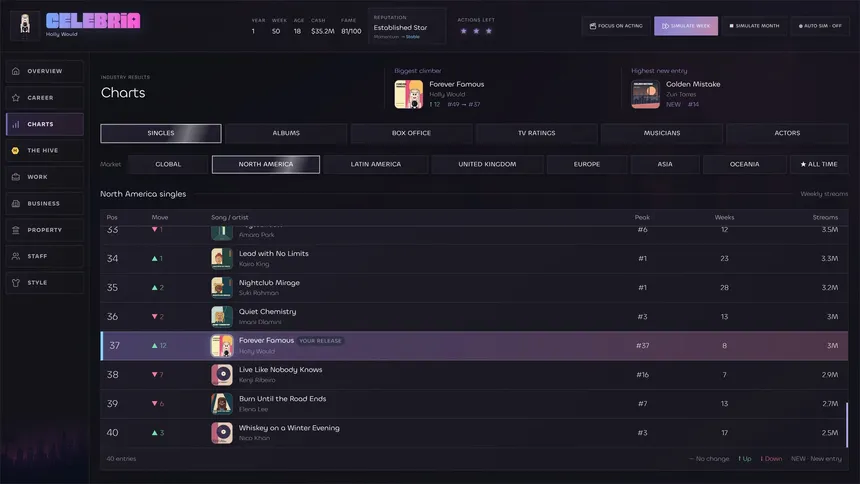Open the TV Ratings tab
Screen dimensions: 860x484
pyautogui.click(x=536, y=133)
